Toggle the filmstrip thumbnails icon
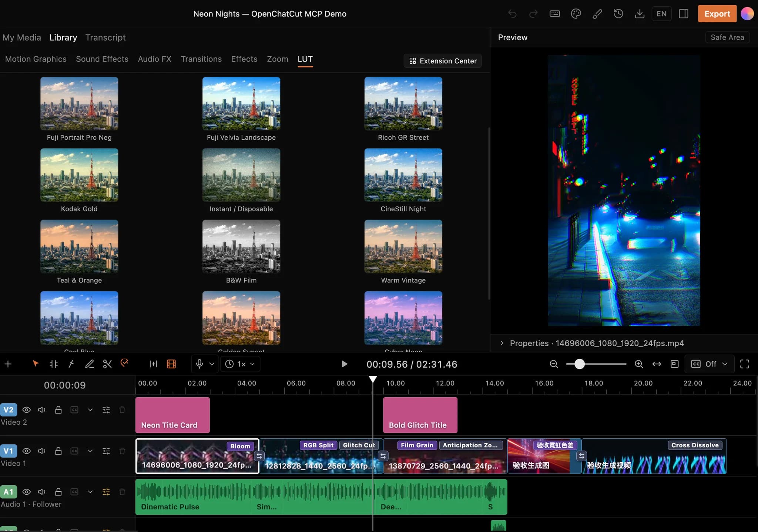The height and width of the screenshot is (532, 758). (171, 364)
